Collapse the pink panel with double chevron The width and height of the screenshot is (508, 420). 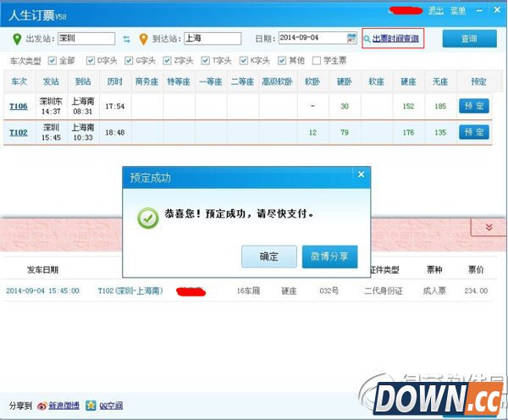pos(489,227)
